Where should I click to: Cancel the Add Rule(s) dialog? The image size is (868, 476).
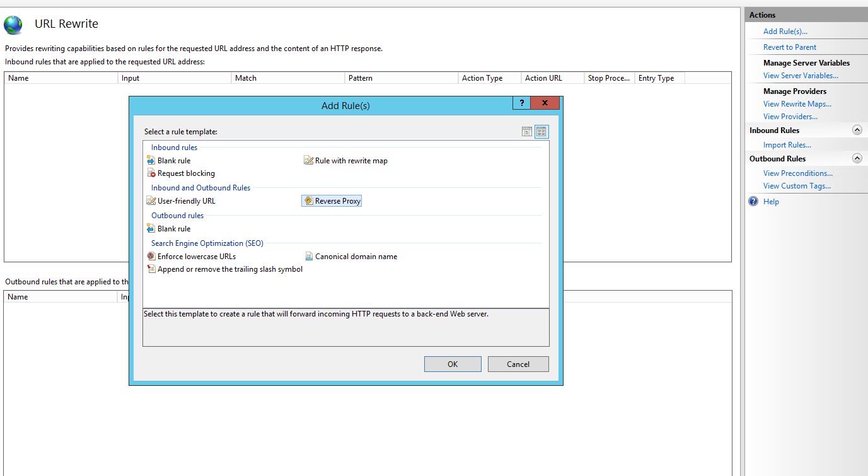[518, 364]
